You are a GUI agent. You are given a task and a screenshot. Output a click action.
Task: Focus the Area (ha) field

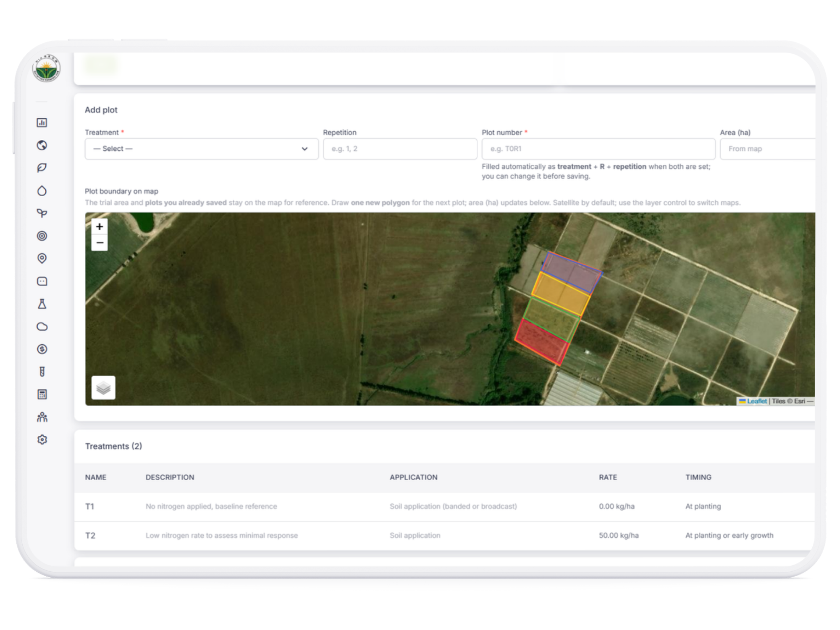pyautogui.click(x=768, y=149)
